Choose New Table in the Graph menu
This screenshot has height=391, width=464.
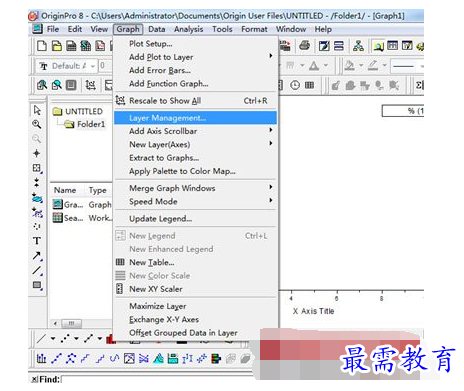pyautogui.click(x=195, y=262)
